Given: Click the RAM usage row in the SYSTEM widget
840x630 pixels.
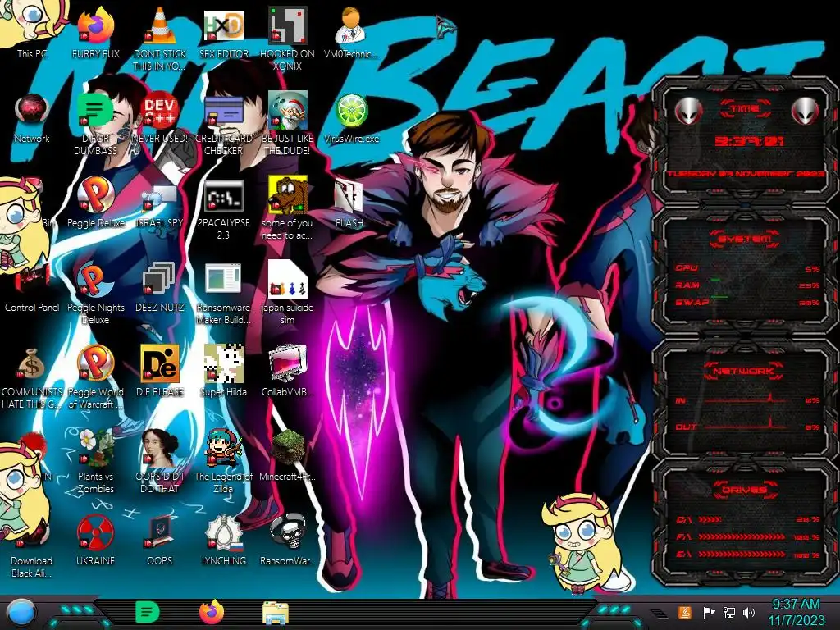Looking at the screenshot, I should (x=747, y=285).
